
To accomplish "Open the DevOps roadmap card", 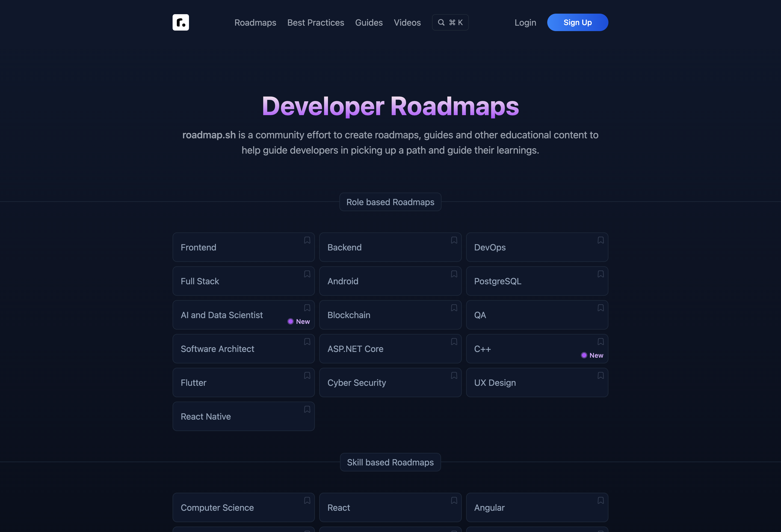I will click(x=537, y=247).
